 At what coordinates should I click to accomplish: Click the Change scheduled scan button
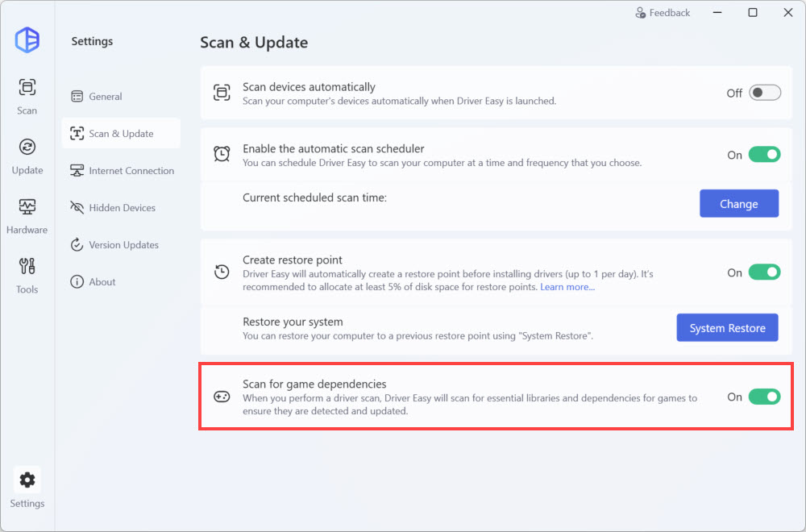tap(738, 204)
